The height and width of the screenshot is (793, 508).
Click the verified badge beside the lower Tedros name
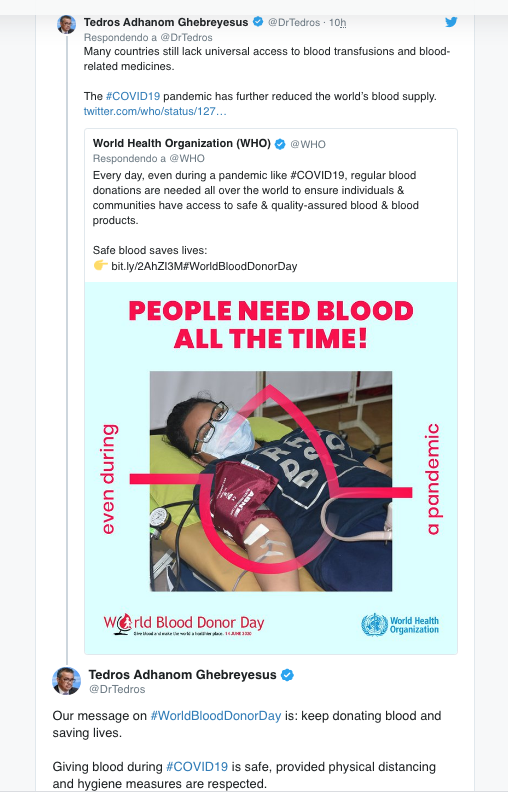click(287, 675)
